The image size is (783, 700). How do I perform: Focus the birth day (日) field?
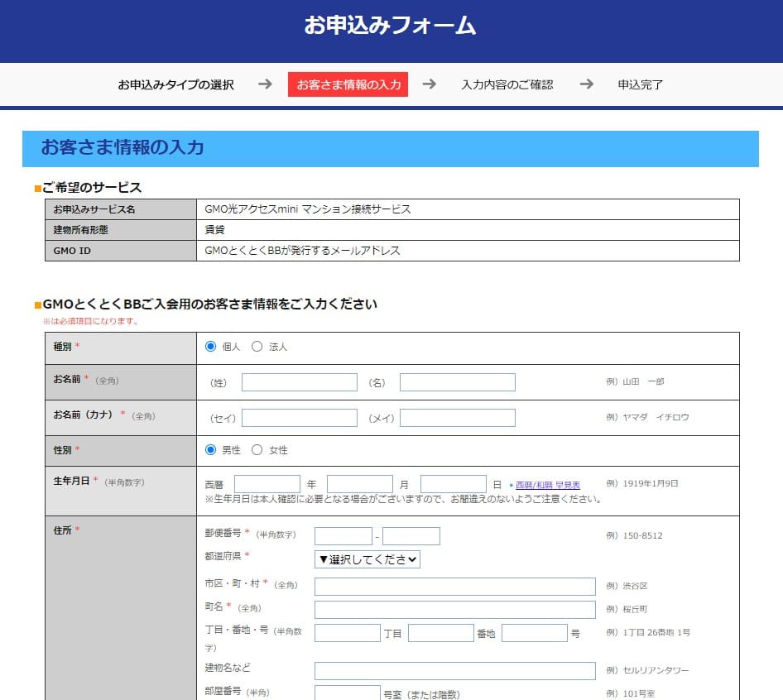pos(454,484)
